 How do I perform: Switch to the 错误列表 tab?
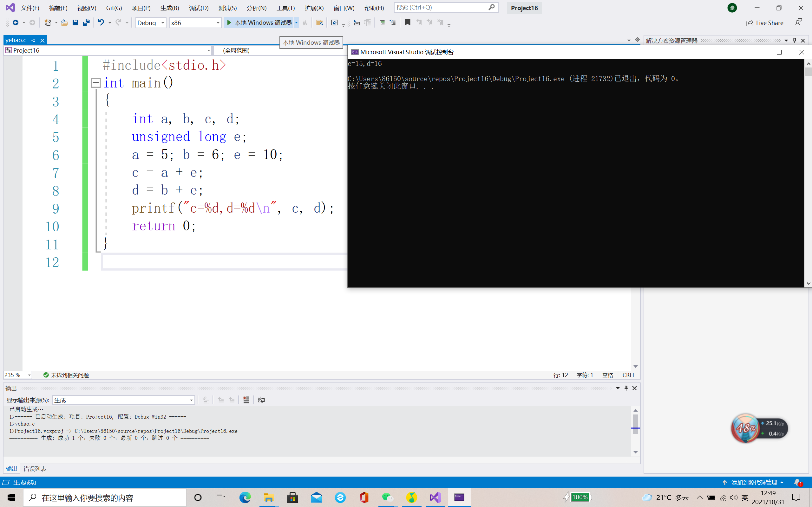35,468
